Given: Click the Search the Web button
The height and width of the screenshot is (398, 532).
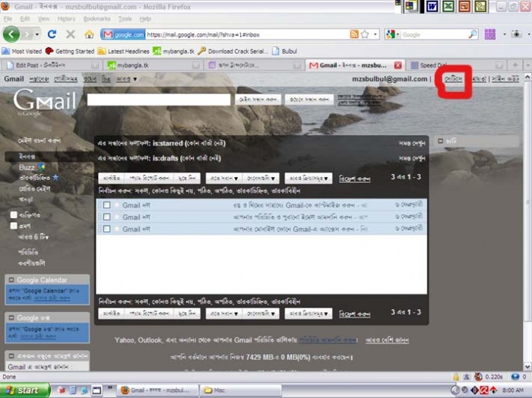Looking at the screenshot, I should (309, 99).
